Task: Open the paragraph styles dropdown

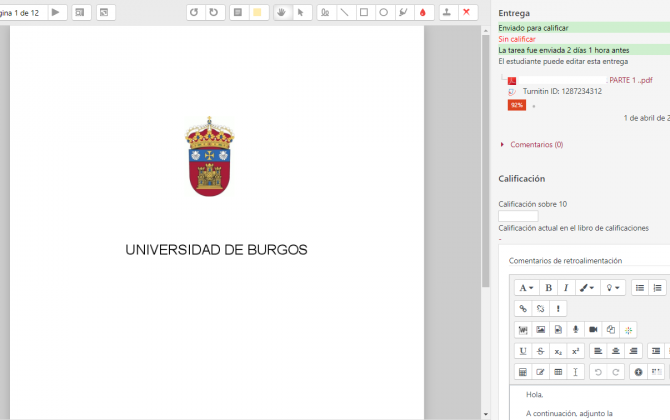Action: click(x=526, y=288)
